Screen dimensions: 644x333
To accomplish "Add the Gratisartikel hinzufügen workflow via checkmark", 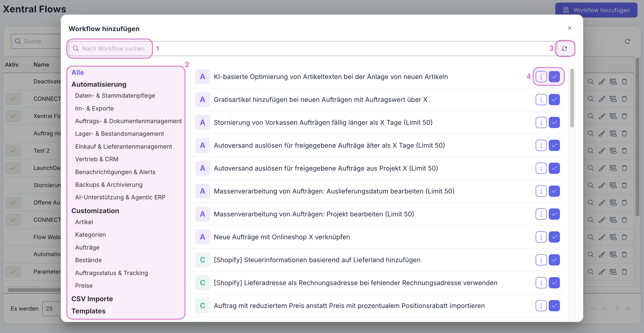I will 554,100.
